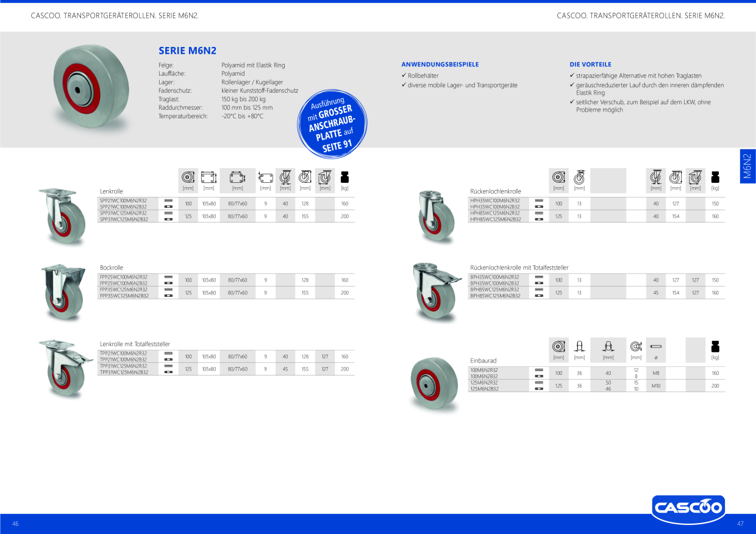
Task: Click the 'Lenkrolle mit Totalfeststeller' table title
Action: (x=135, y=344)
